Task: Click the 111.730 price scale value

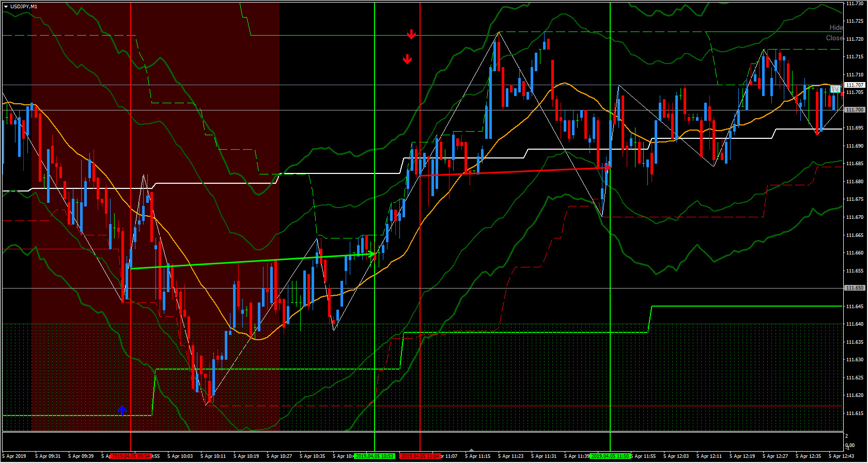Action: pyautogui.click(x=855, y=4)
